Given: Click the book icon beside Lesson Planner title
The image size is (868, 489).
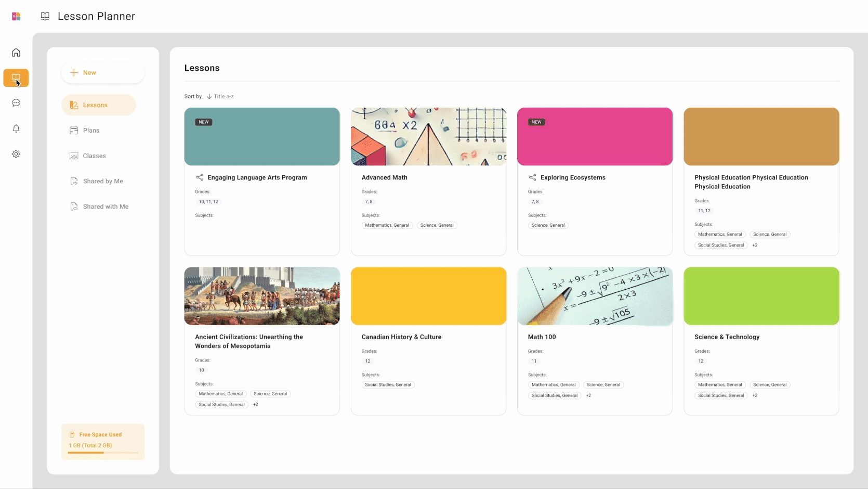Looking at the screenshot, I should click(x=45, y=17).
